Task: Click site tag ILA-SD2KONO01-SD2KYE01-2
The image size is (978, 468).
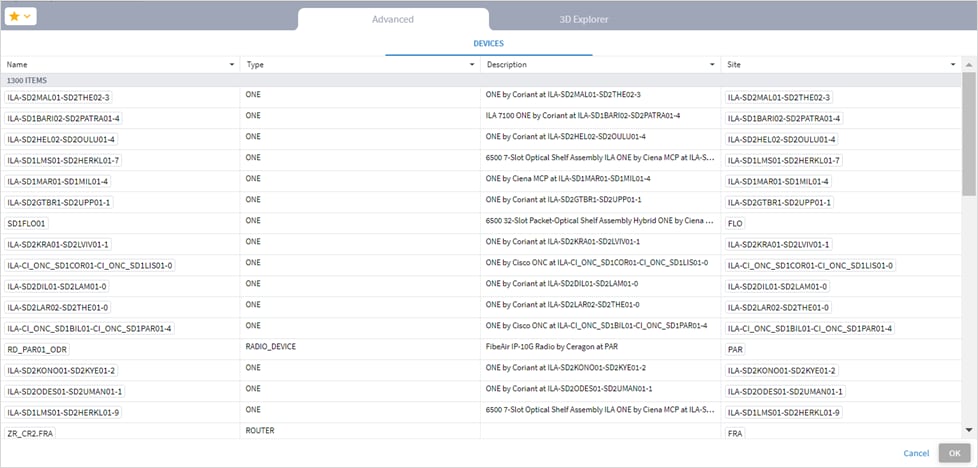Action: coord(781,371)
